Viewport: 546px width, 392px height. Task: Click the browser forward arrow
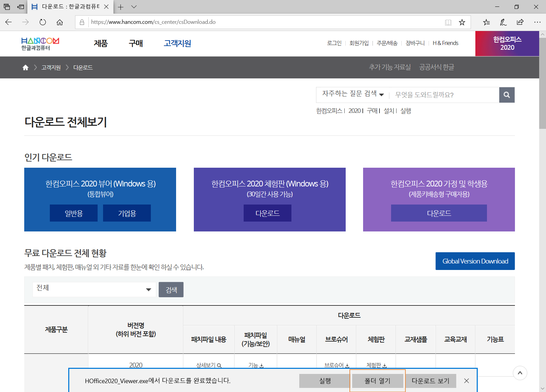[26, 22]
